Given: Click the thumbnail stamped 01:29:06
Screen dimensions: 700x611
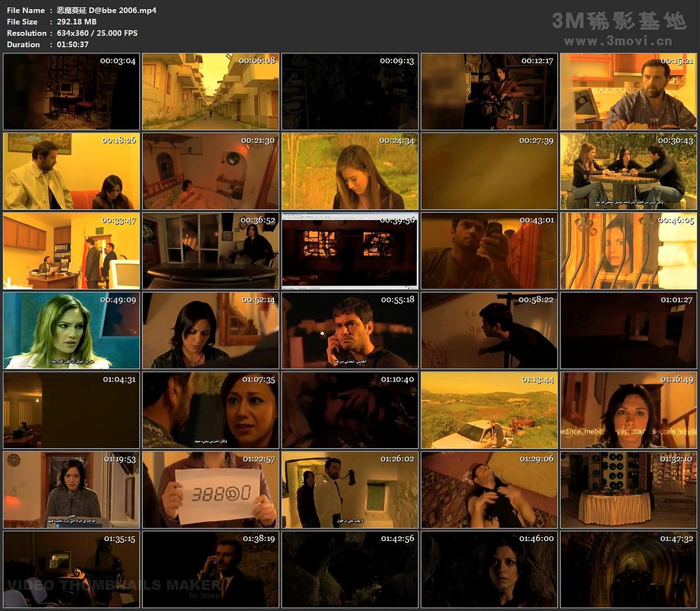Looking at the screenshot, I should [489, 489].
